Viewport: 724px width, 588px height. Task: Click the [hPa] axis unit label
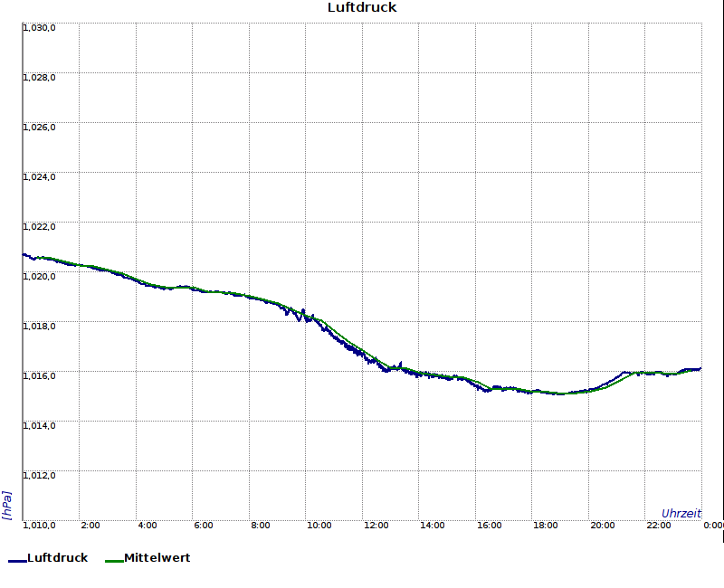(x=6, y=506)
